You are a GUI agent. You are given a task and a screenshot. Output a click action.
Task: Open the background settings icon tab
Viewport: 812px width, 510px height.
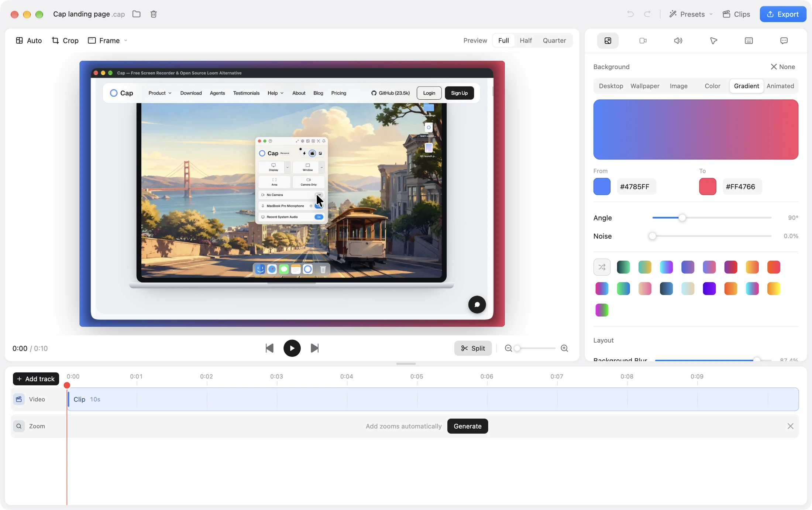[x=608, y=41]
